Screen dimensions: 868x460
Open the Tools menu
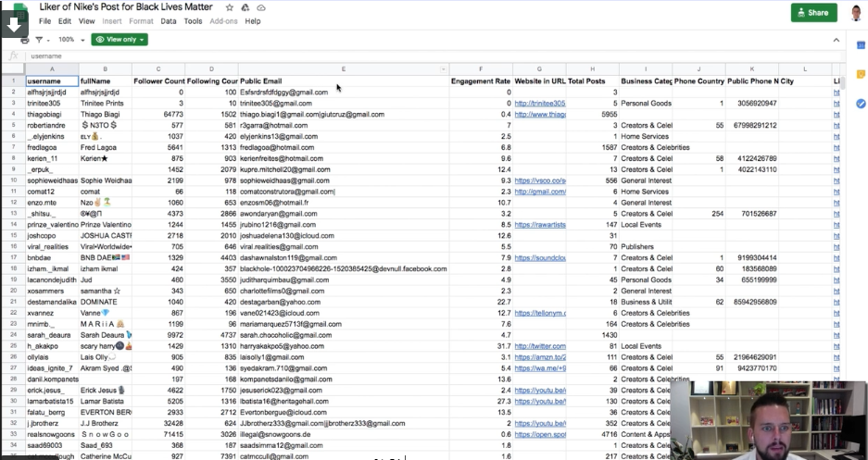(193, 21)
